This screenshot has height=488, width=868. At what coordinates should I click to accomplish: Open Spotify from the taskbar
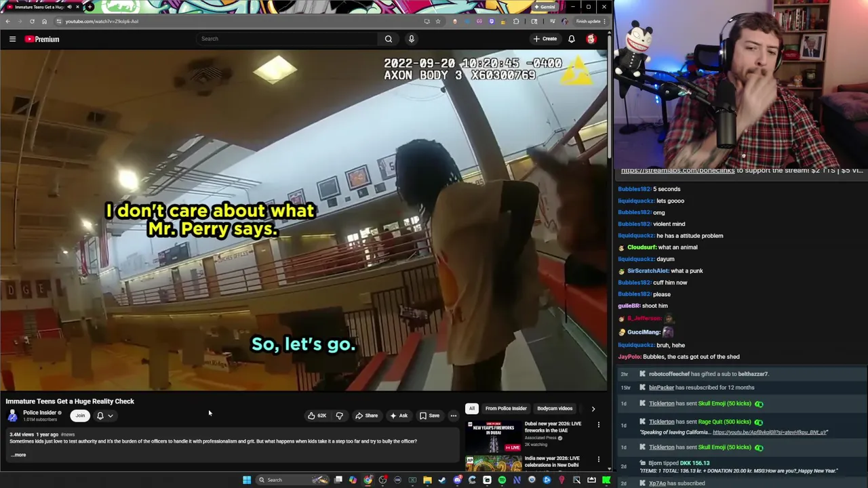(x=502, y=480)
